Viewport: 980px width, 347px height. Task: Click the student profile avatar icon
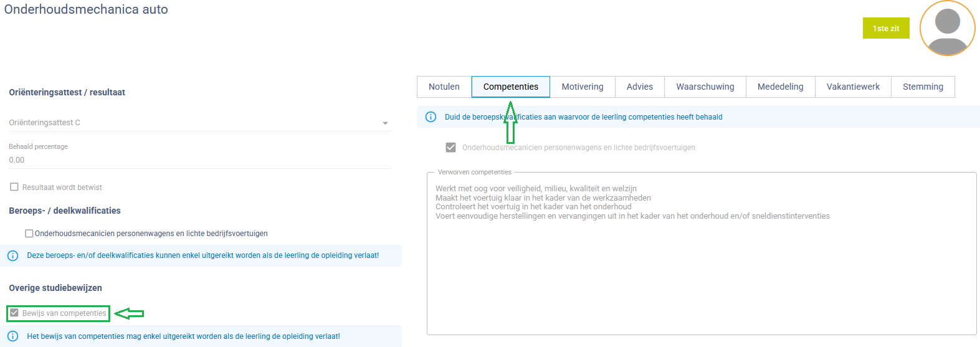click(947, 28)
